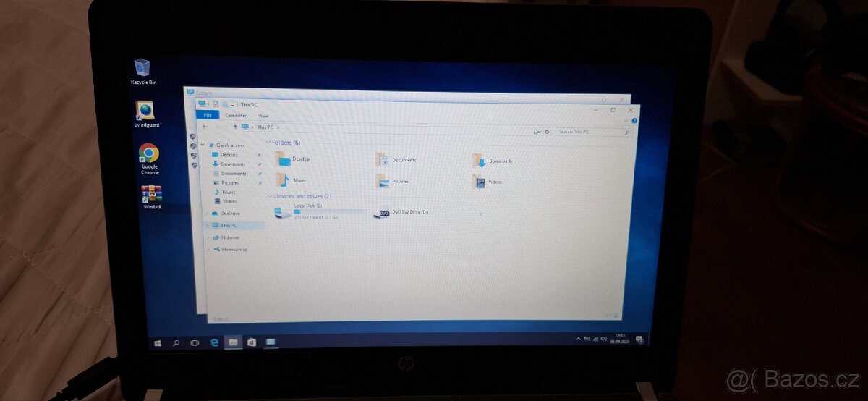Open Task View on the taskbar

[195, 342]
